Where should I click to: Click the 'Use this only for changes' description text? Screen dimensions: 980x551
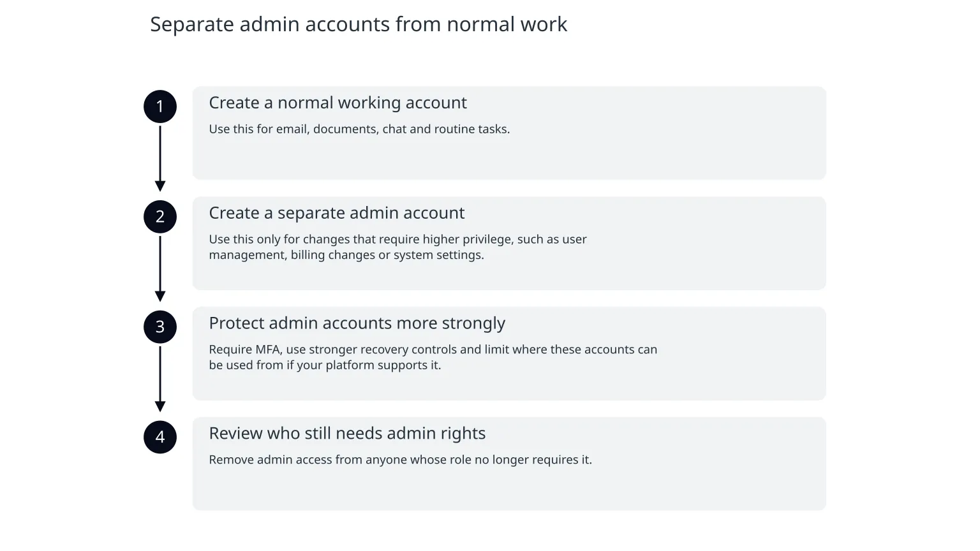(x=397, y=247)
